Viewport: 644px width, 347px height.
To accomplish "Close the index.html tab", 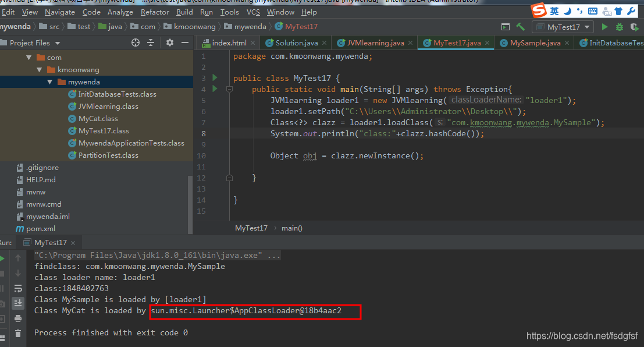I will click(x=252, y=43).
